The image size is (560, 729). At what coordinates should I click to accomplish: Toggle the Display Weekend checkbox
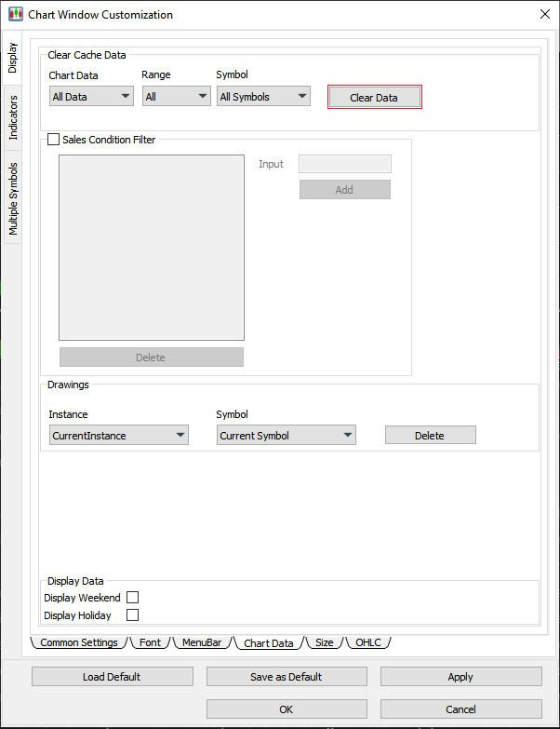[x=132, y=598]
